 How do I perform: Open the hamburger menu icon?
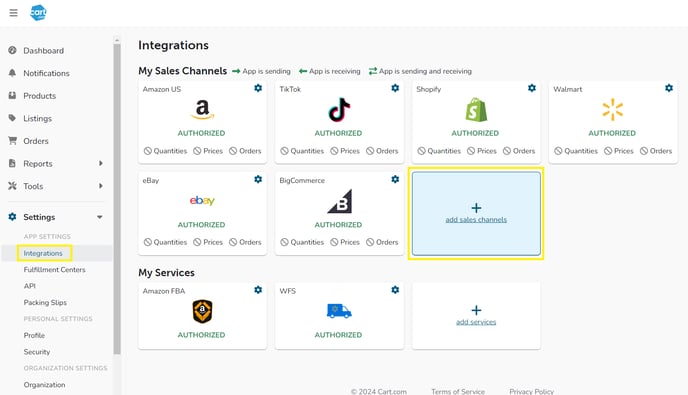[14, 13]
